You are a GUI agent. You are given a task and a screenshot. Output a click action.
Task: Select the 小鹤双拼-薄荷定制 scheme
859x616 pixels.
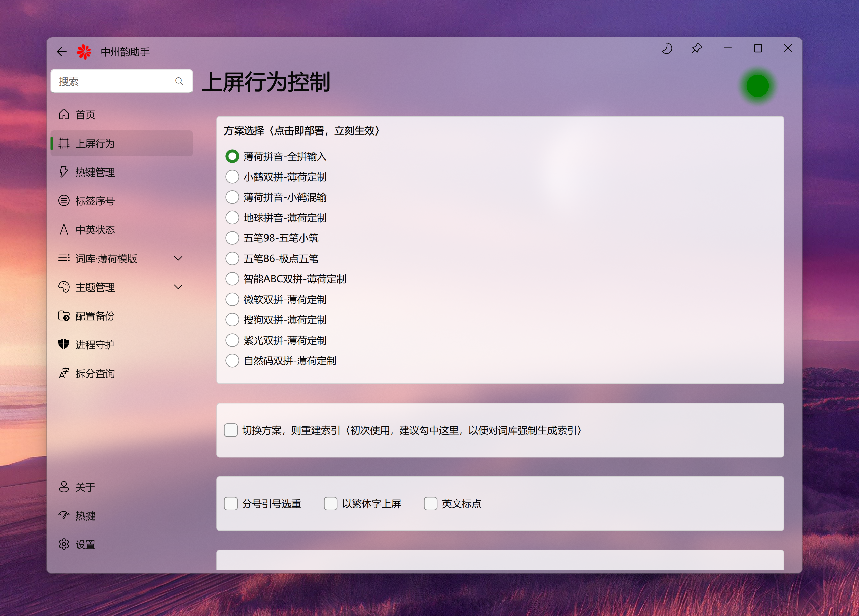232,177
